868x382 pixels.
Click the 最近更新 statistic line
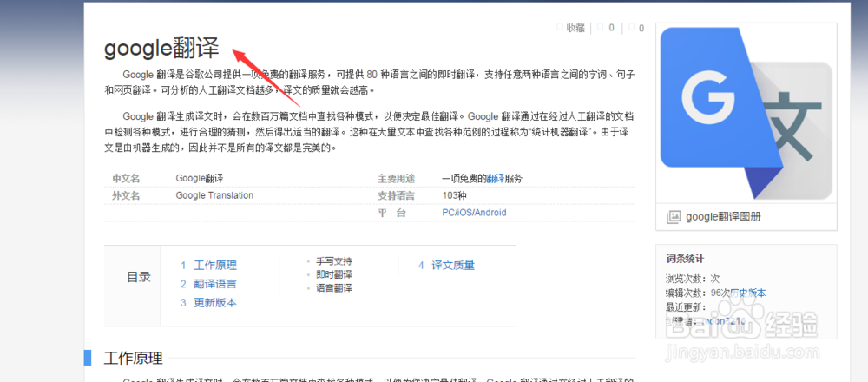point(687,307)
